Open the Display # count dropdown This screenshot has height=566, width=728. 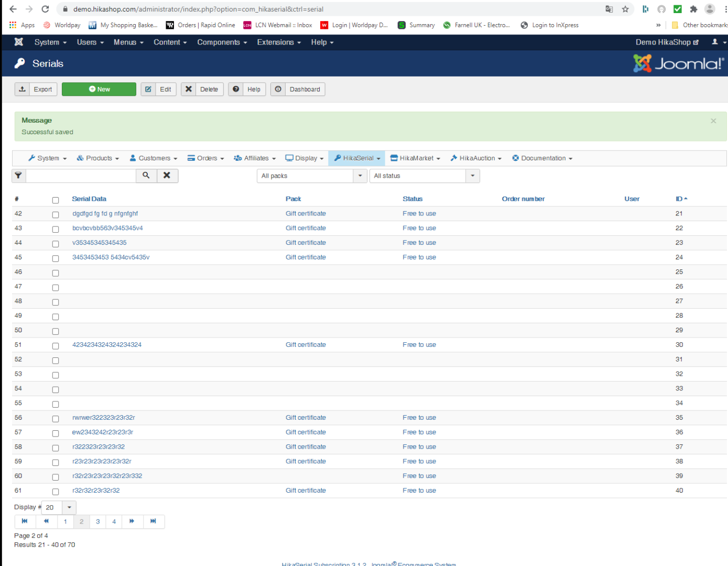click(69, 507)
